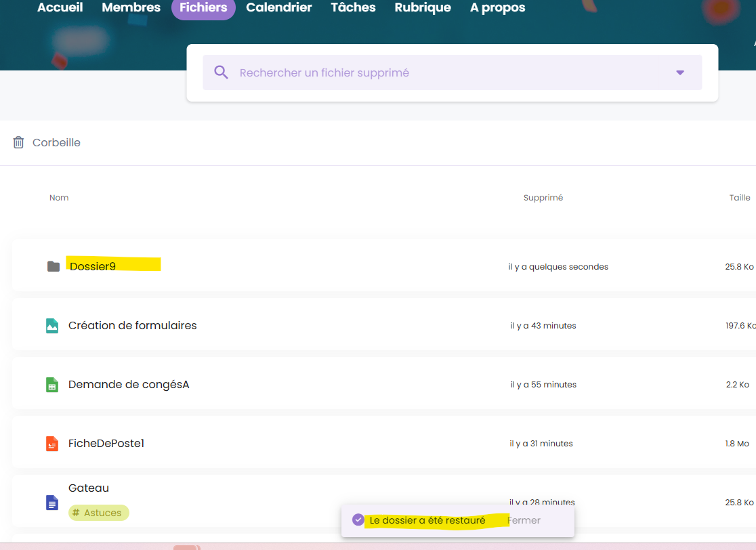Sort the list by Nom column header

click(x=59, y=198)
